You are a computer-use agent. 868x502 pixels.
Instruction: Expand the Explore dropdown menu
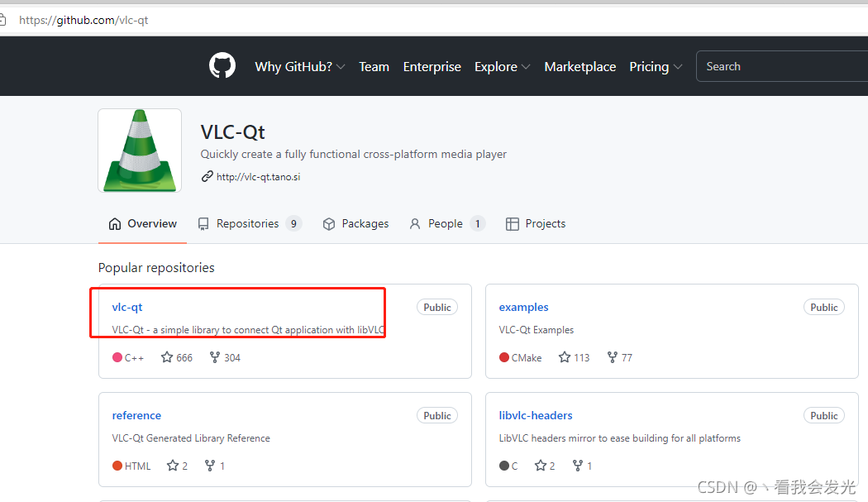(x=502, y=66)
